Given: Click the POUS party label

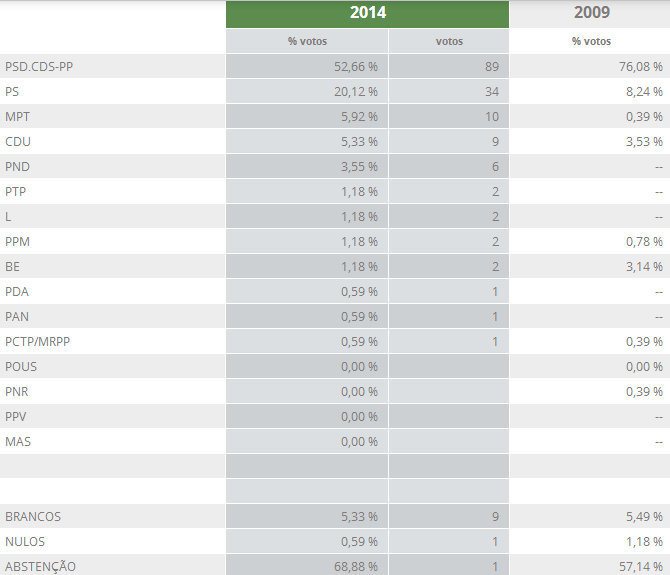Looking at the screenshot, I should 21,367.
